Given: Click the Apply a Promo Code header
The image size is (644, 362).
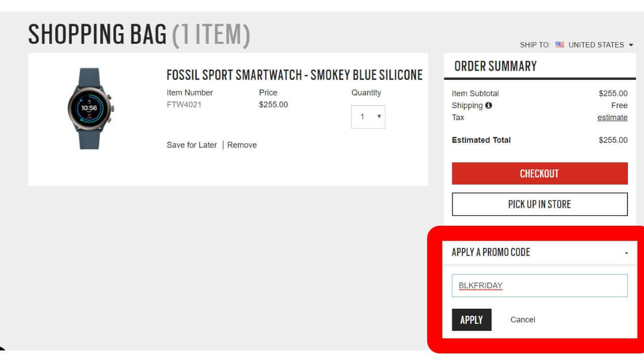Looking at the screenshot, I should tap(491, 252).
